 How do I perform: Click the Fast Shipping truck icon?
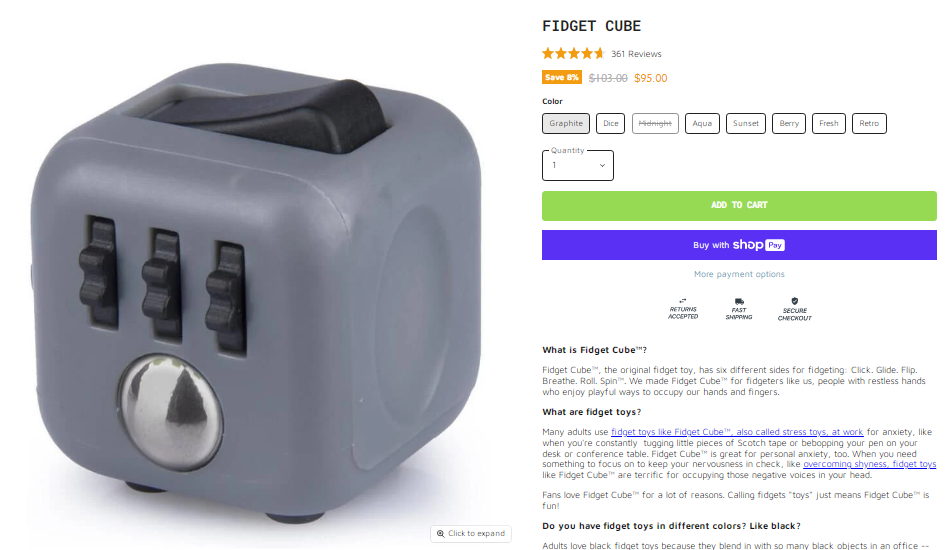739,301
